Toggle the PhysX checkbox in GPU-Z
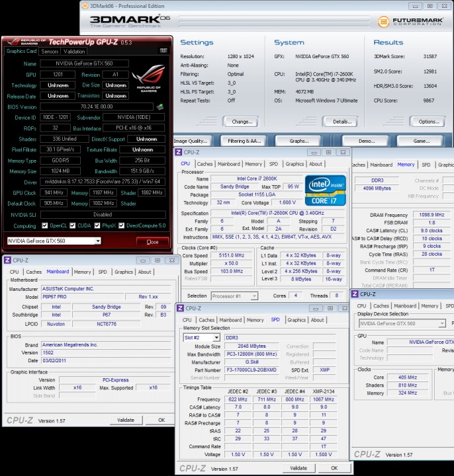The width and height of the screenshot is (454, 476). (97, 225)
